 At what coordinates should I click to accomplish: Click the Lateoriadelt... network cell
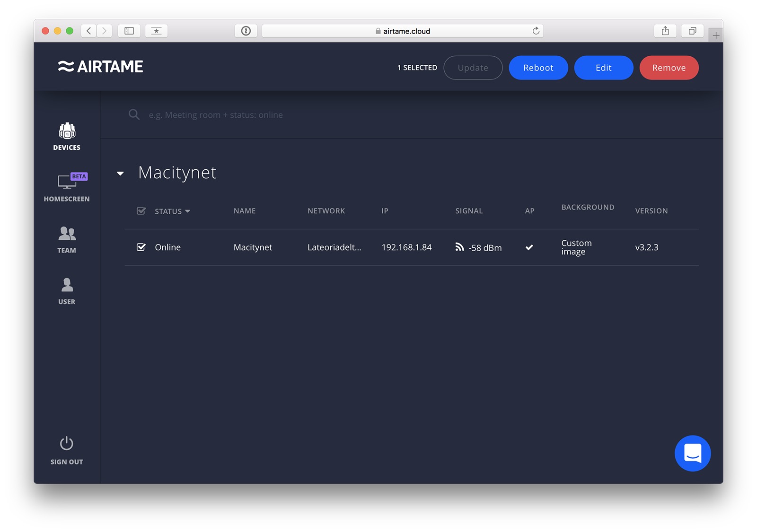point(334,247)
